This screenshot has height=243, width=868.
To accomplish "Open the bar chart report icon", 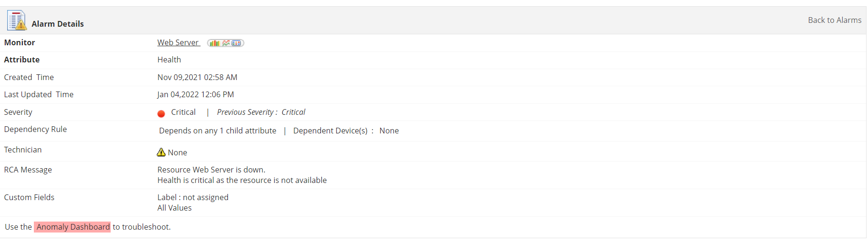I will [x=214, y=43].
